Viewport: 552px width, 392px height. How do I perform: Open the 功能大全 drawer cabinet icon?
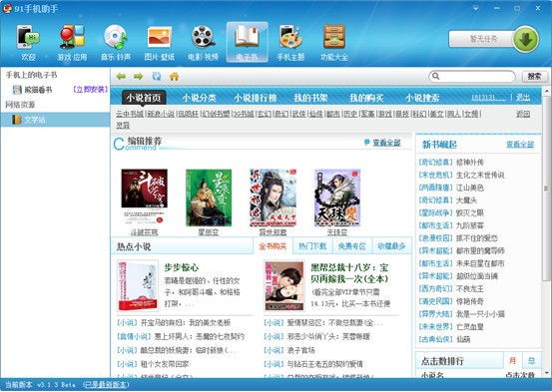[334, 37]
